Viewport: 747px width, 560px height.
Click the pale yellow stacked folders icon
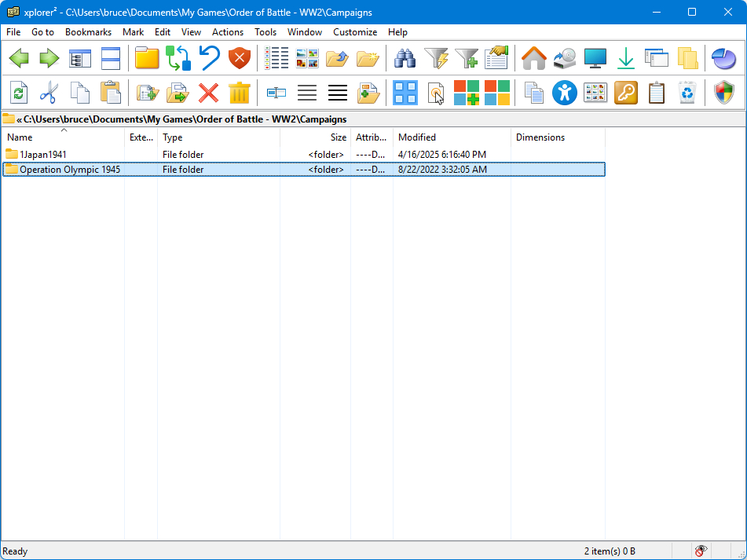tap(687, 58)
